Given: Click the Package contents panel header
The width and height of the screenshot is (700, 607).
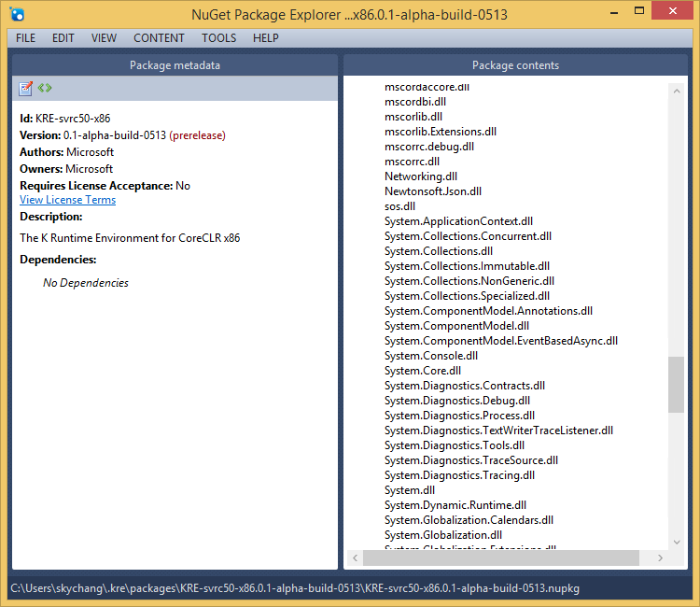Looking at the screenshot, I should (515, 65).
